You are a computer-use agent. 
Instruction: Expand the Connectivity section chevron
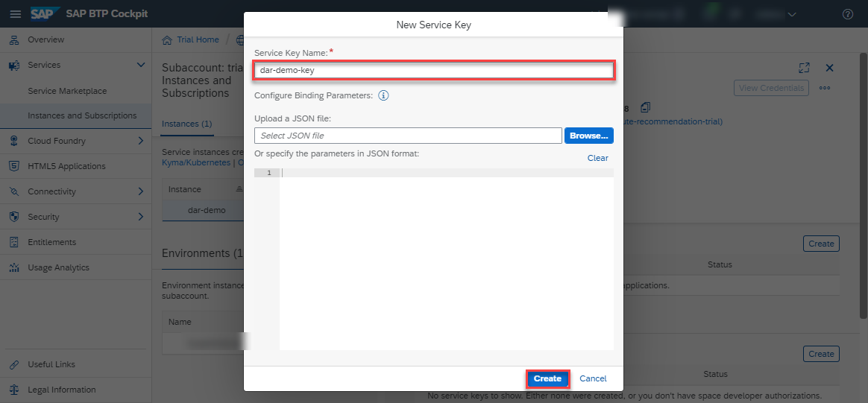click(141, 192)
